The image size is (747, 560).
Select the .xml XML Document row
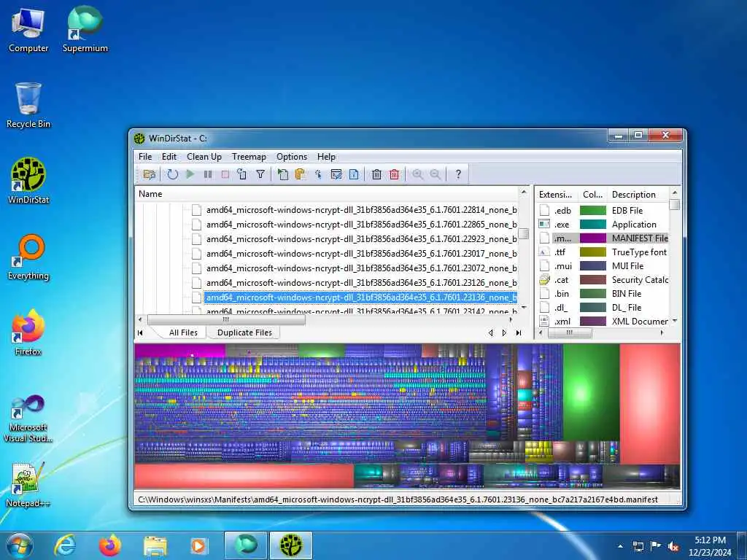tap(603, 321)
